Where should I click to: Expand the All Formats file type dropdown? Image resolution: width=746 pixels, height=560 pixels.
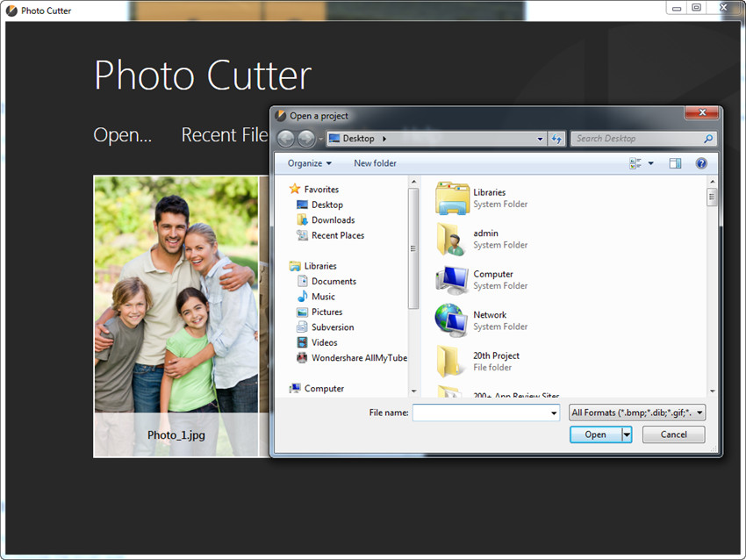coord(636,413)
